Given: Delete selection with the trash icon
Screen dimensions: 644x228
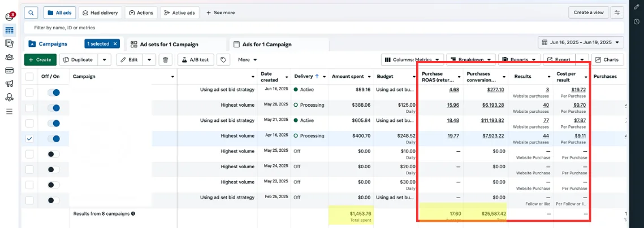Looking at the screenshot, I should (165, 60).
